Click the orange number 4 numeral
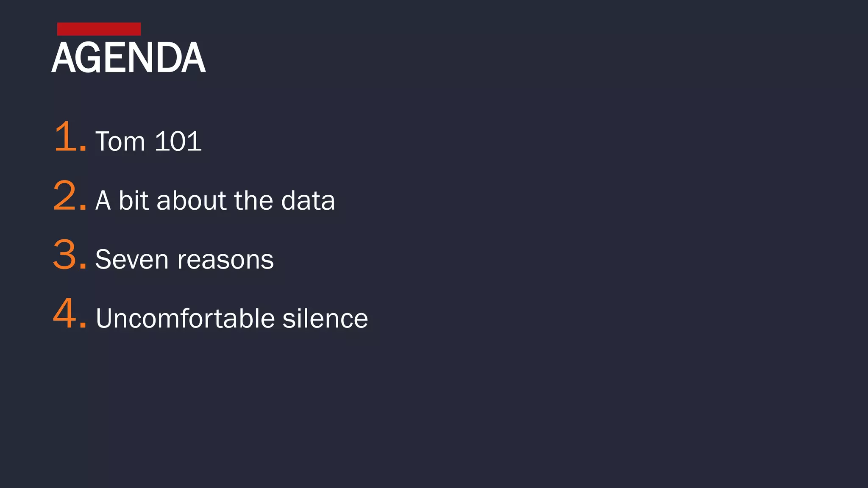This screenshot has height=488, width=868. coord(65,313)
